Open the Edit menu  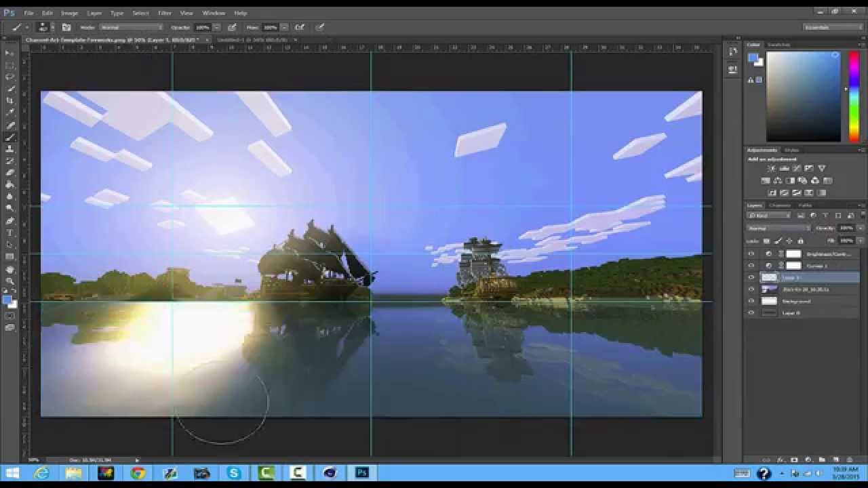(x=47, y=13)
